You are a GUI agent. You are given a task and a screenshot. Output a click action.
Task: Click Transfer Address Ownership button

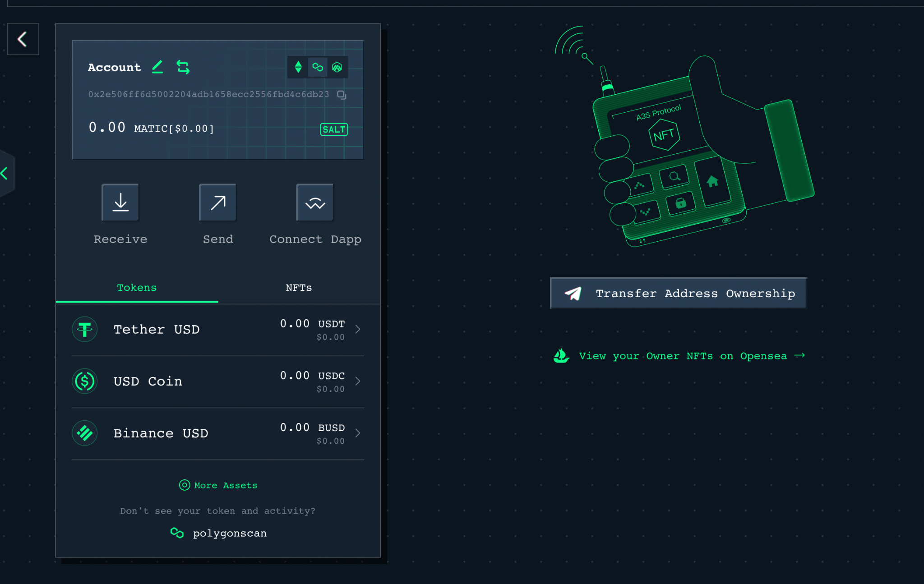coord(678,294)
